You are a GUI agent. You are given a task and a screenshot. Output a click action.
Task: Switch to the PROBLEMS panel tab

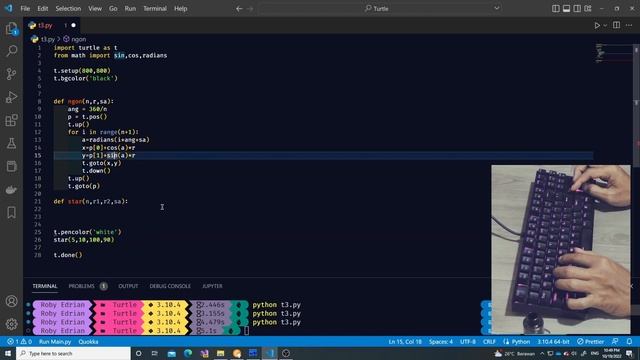point(81,286)
